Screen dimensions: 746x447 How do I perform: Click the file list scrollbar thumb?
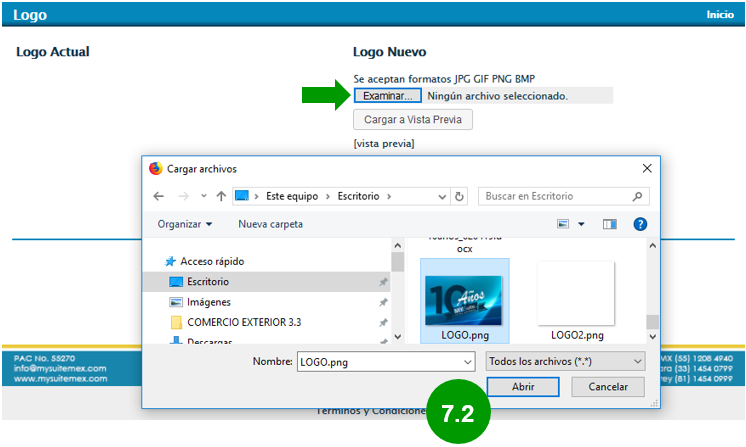click(x=652, y=321)
